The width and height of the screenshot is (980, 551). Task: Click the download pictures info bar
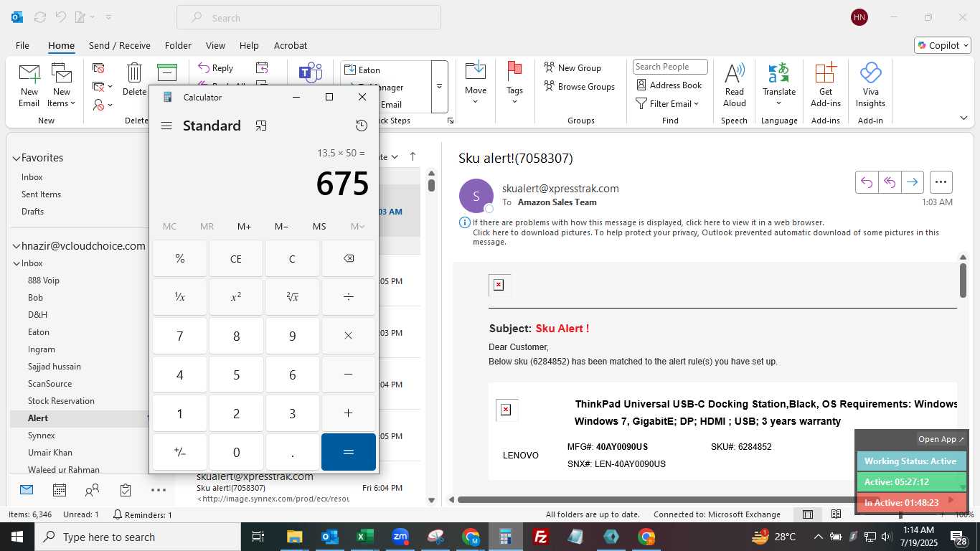(x=705, y=232)
